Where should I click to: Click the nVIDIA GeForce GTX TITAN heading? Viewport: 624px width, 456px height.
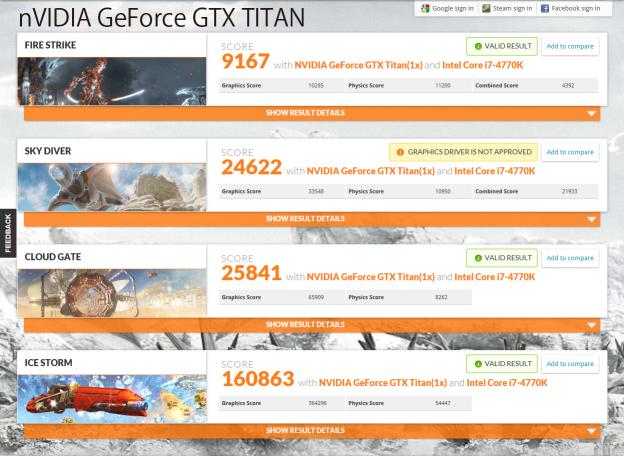pos(162,18)
